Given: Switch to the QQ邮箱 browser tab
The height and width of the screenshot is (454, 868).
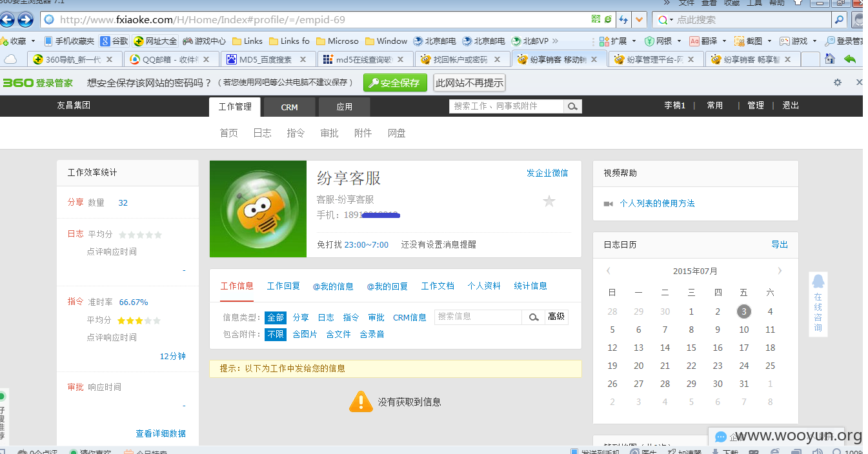Looking at the screenshot, I should [170, 59].
